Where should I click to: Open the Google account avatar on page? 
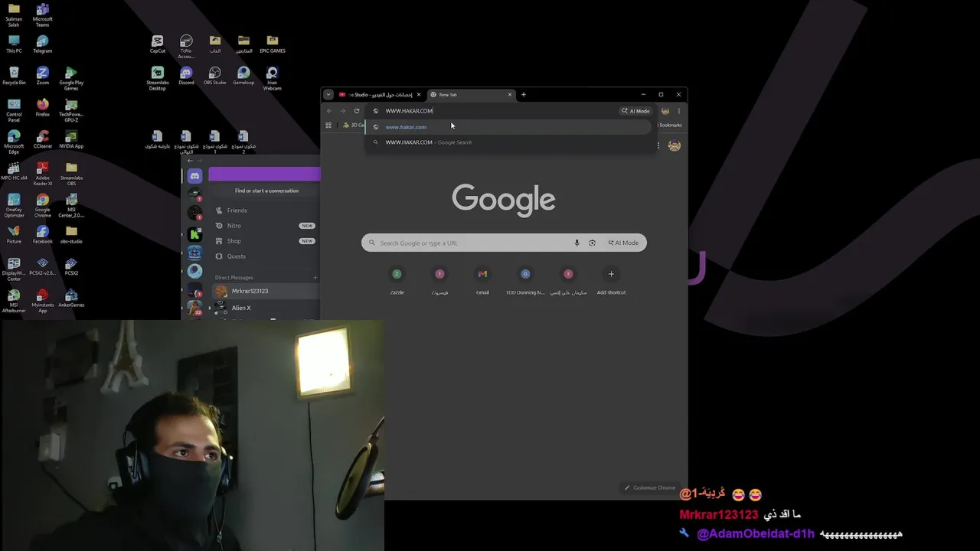click(x=675, y=145)
